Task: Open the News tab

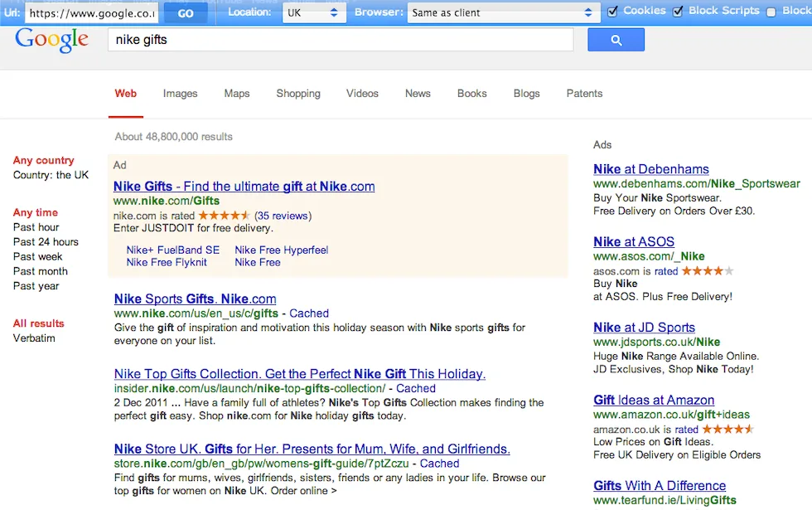Action: click(x=418, y=94)
